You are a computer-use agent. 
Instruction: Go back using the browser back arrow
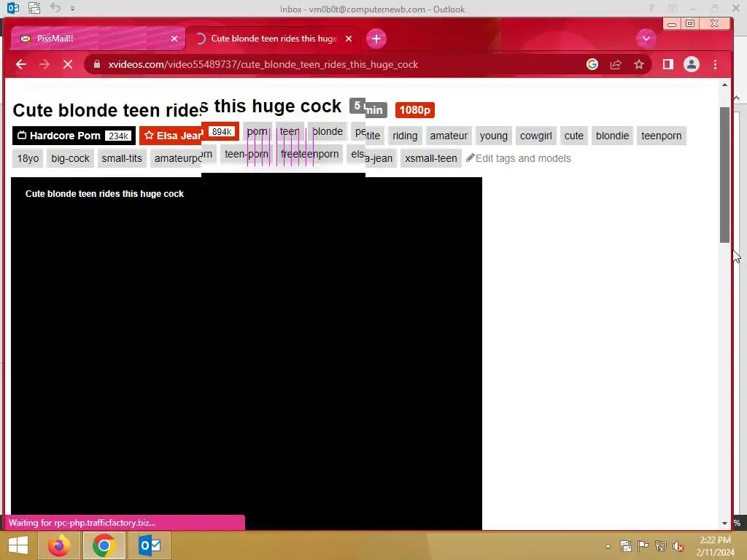point(21,64)
